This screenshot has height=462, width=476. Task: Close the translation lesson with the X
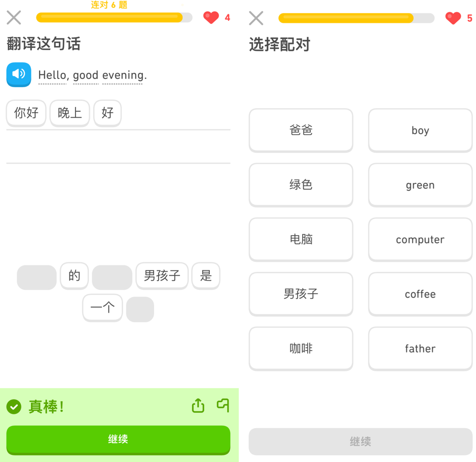coord(14,18)
